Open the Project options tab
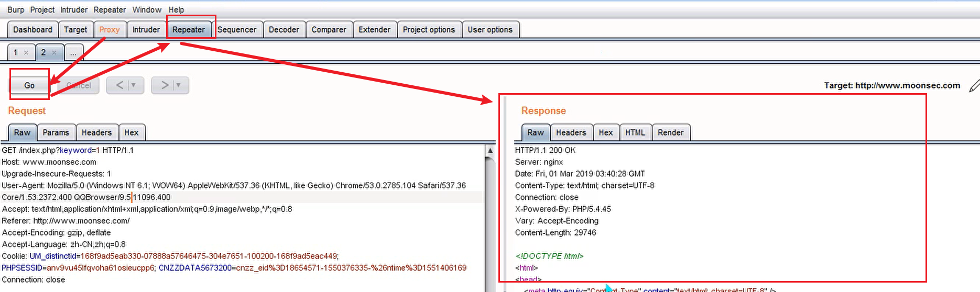 (x=429, y=29)
